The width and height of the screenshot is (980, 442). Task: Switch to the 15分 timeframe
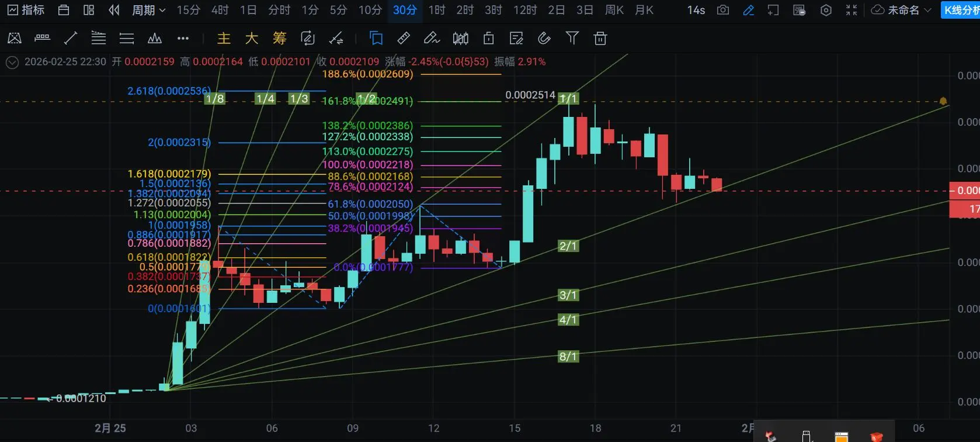point(188,10)
